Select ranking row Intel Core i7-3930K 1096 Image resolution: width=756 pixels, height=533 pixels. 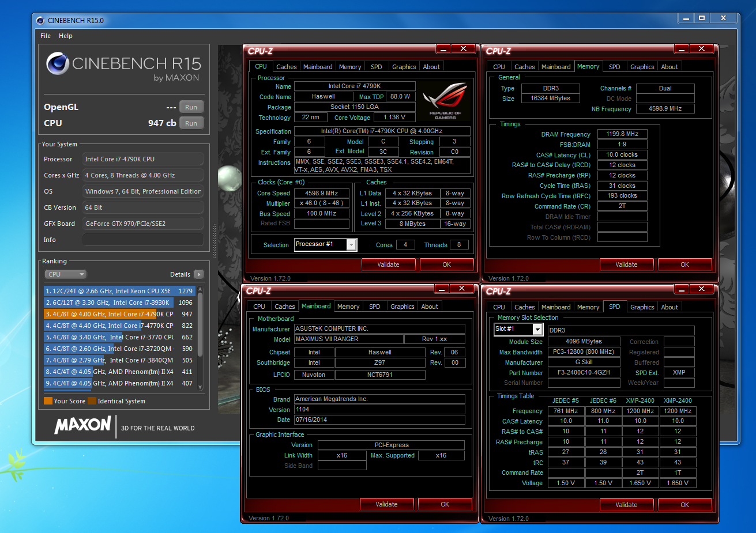[x=120, y=303]
